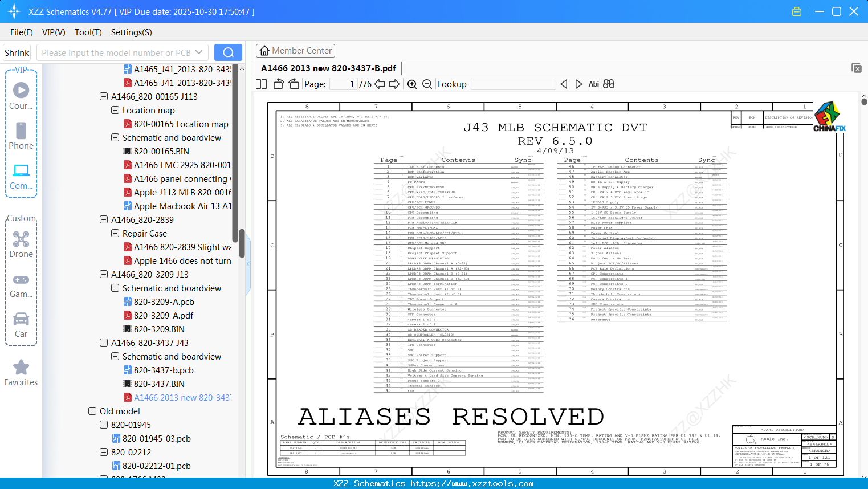Open the File(F) menu
The width and height of the screenshot is (868, 489).
pyautogui.click(x=22, y=32)
